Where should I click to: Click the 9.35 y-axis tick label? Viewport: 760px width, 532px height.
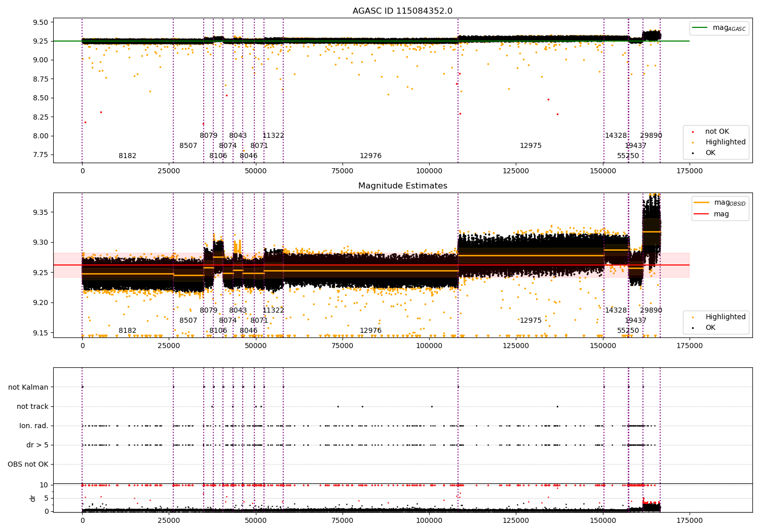40,212
